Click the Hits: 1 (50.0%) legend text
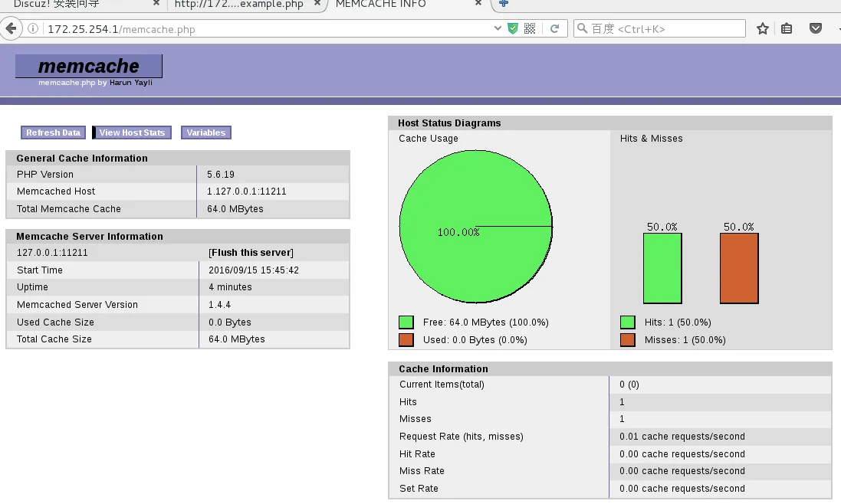This screenshot has width=841, height=504. point(678,322)
